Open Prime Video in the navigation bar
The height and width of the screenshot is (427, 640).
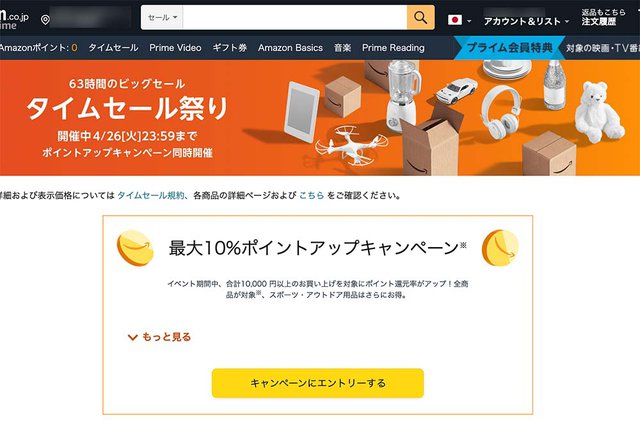click(175, 48)
